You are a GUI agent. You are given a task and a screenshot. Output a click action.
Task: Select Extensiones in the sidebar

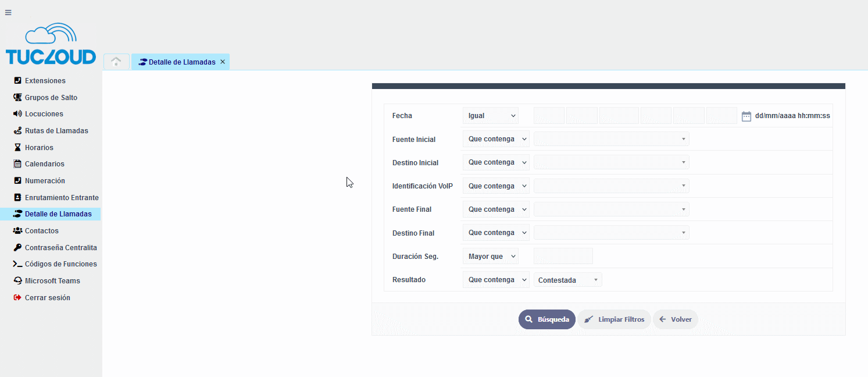point(45,81)
